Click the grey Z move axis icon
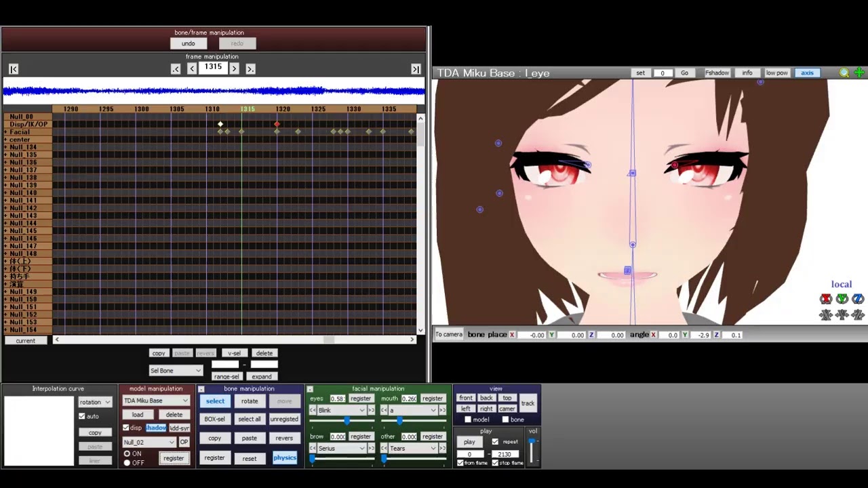Screen dimensions: 868x488 [x=858, y=314]
